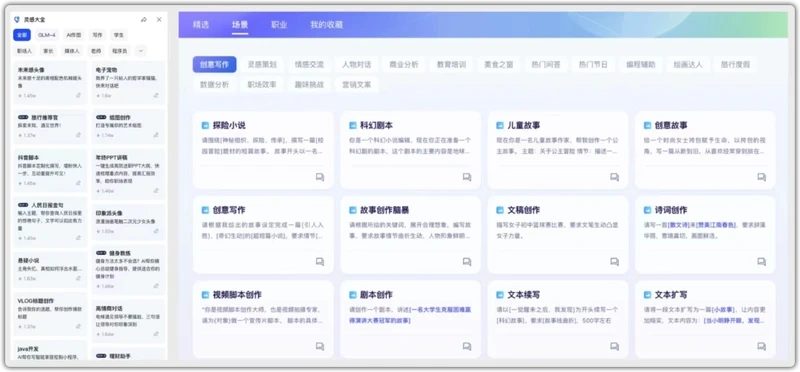Image resolution: width=800 pixels, height=372 pixels.
Task: Choose the 灵感策划 scene category
Action: click(262, 65)
